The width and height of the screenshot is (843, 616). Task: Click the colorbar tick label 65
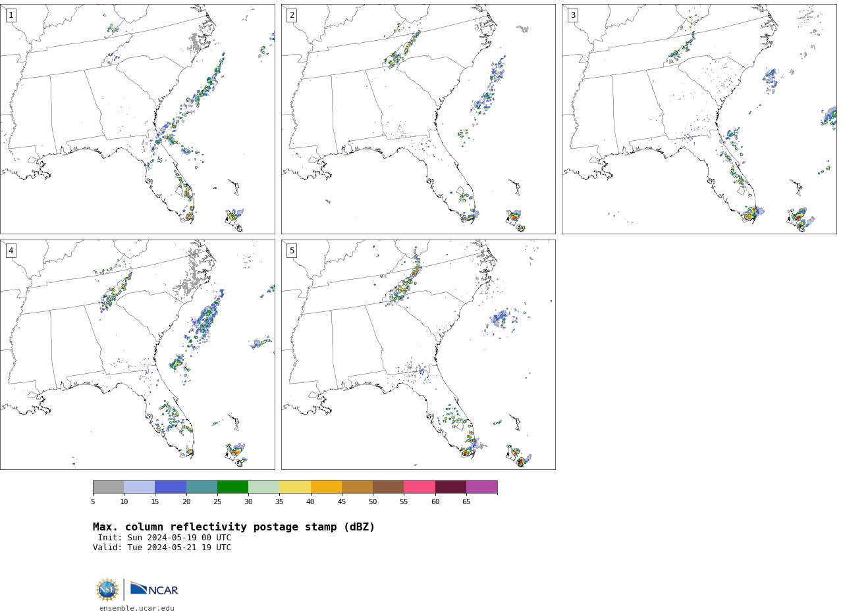point(466,502)
